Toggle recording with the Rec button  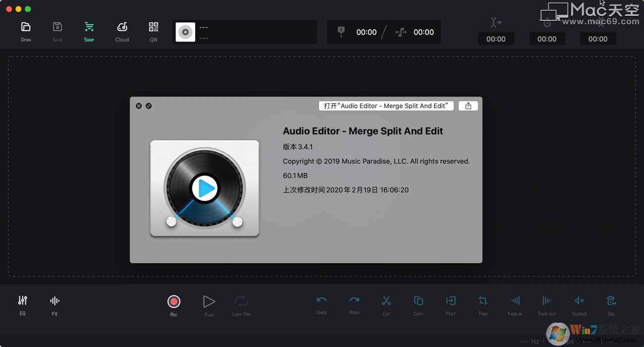[x=174, y=301]
